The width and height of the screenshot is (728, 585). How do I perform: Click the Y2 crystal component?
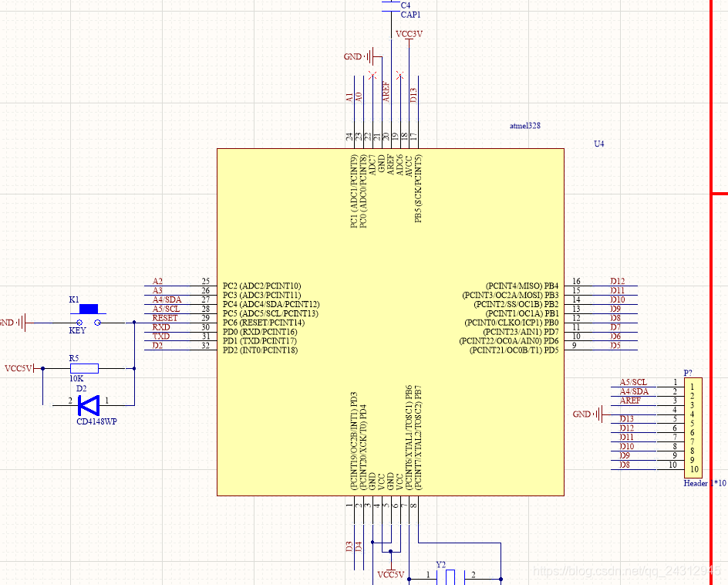click(450, 577)
